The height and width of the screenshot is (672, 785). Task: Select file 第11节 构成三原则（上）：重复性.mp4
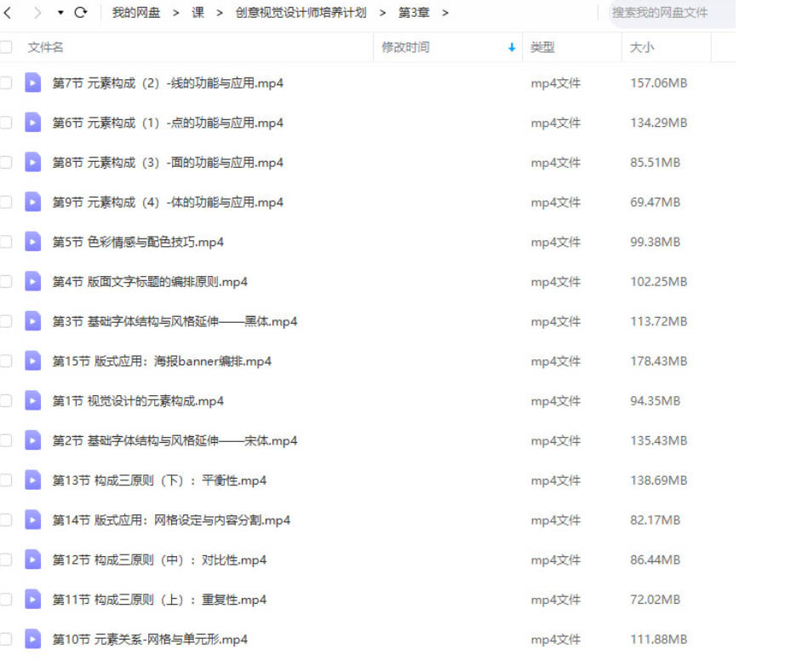(159, 600)
